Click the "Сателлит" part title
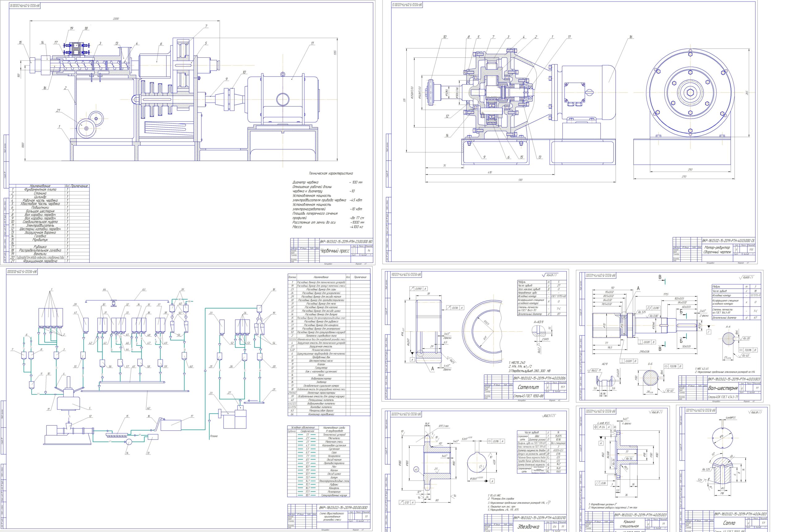 pos(528,387)
